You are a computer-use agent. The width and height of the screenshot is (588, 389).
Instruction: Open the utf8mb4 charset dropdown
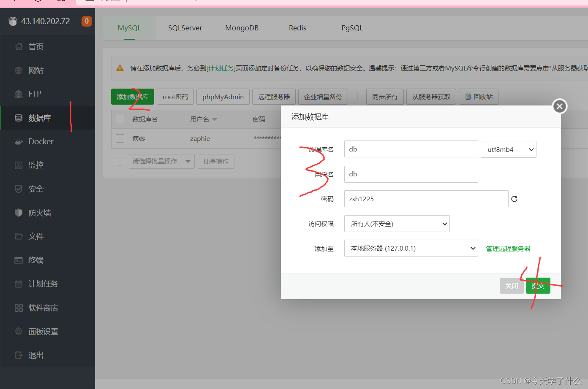click(x=509, y=149)
